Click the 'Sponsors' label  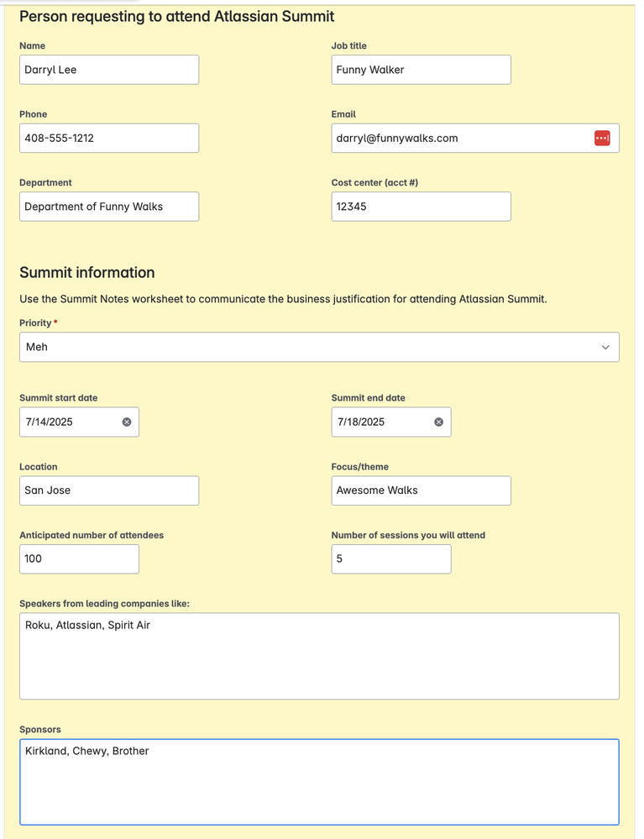40,729
